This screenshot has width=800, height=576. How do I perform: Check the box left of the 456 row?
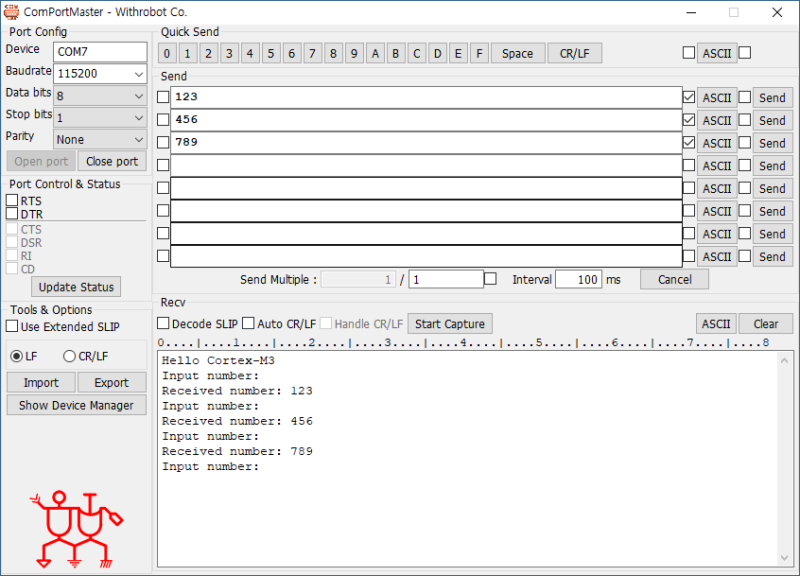(x=163, y=120)
